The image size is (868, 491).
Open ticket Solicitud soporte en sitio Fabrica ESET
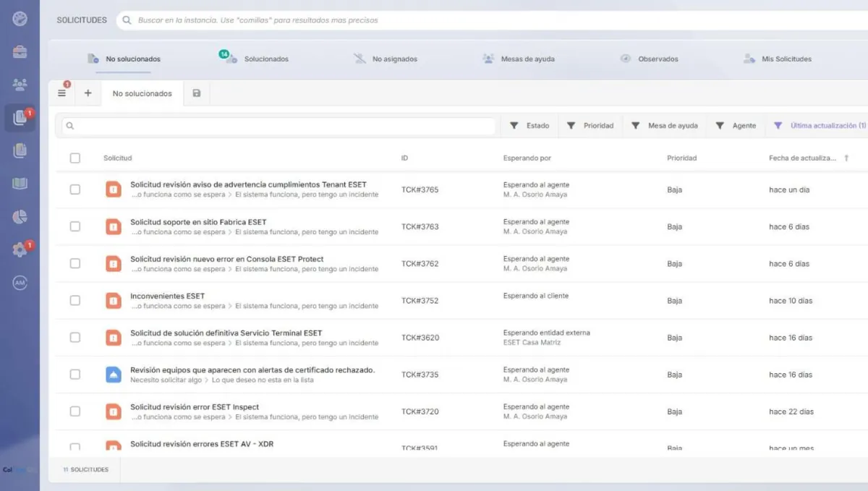click(x=198, y=222)
